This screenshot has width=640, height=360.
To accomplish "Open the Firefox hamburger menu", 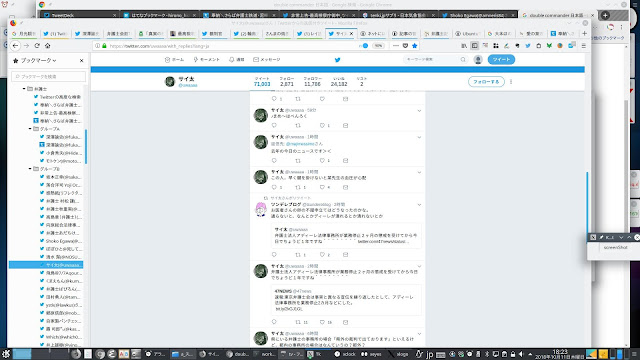I will click(584, 46).
